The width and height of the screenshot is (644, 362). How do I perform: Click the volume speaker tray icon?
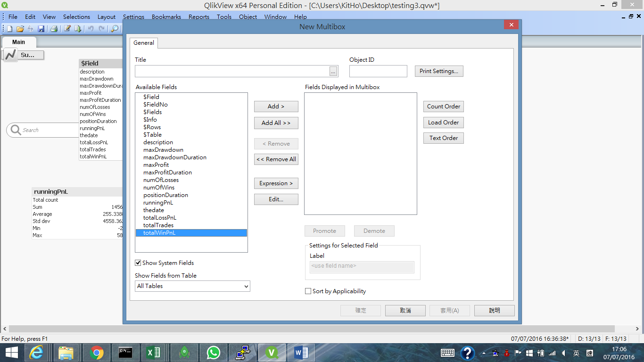564,353
